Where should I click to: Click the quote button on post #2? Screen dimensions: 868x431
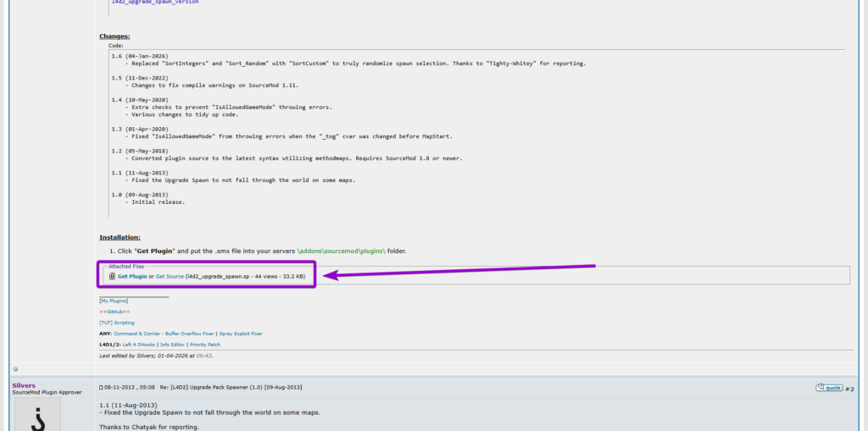pyautogui.click(x=829, y=388)
